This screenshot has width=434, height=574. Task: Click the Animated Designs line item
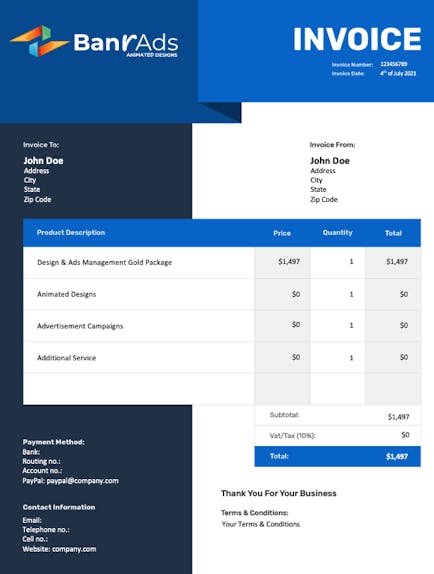[x=67, y=294]
